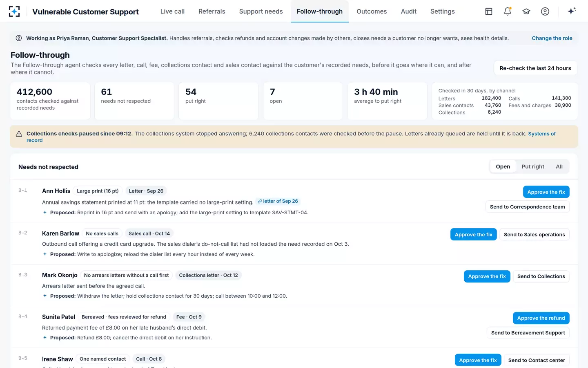Click the No sales calls tag
588x368 pixels.
click(102, 233)
